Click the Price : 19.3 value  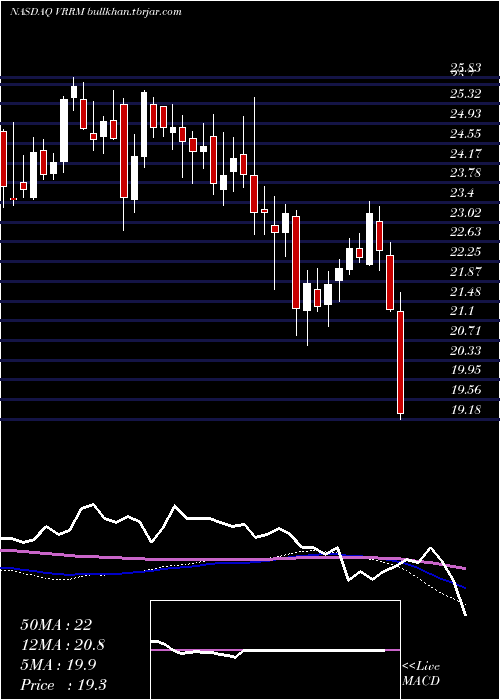[63, 685]
